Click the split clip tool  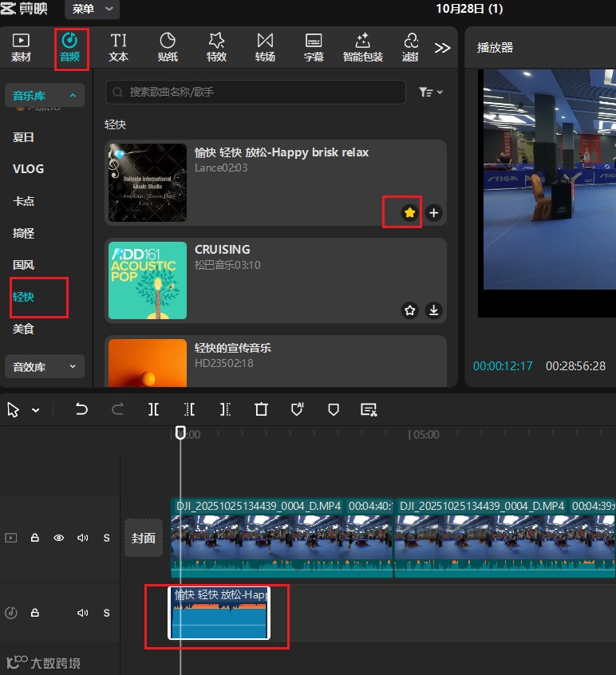click(153, 409)
